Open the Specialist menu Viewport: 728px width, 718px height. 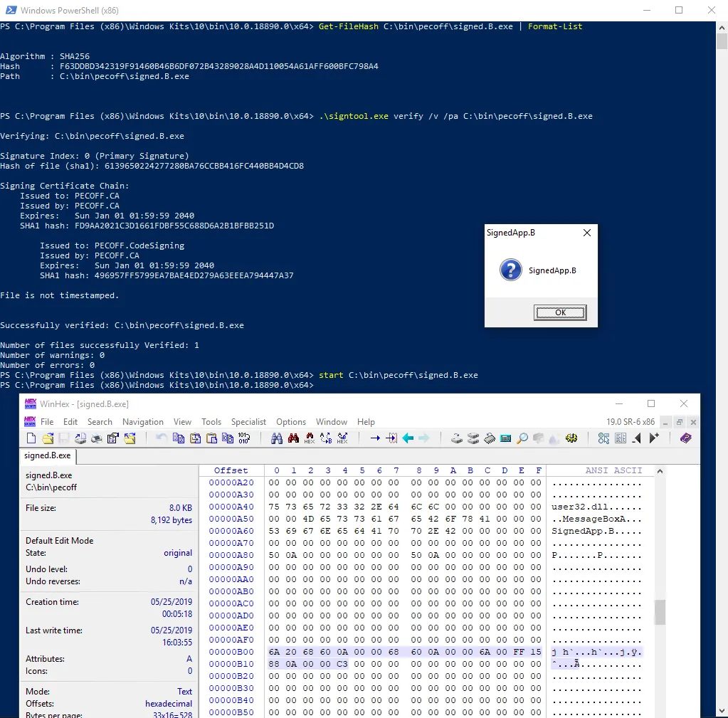tap(248, 421)
